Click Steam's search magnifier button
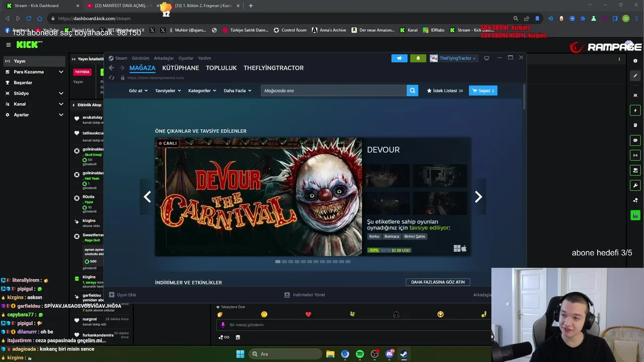 pyautogui.click(x=413, y=90)
